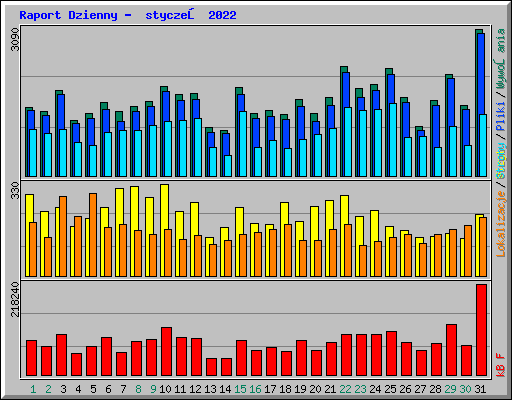Click the day 22 cyan pages bar
The width and height of the screenshot is (512, 400).
(x=348, y=142)
